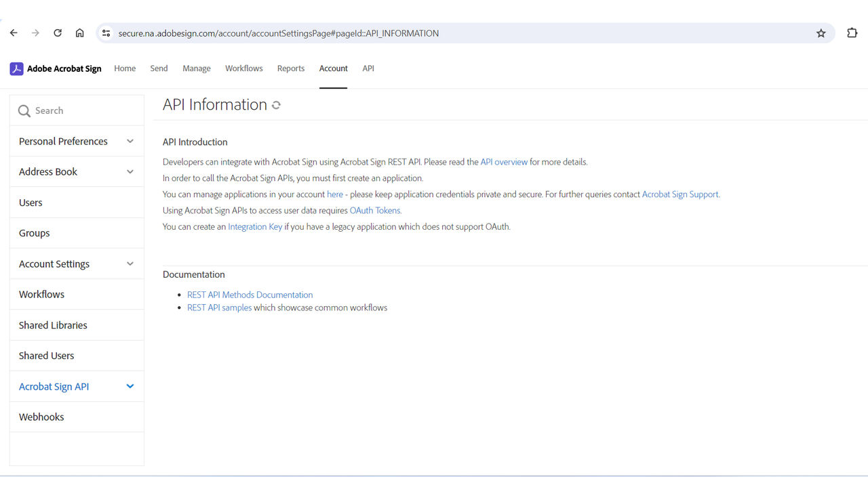Viewport: 868px width, 477px height.
Task: Expand the Address Book chevron
Action: [x=130, y=171]
